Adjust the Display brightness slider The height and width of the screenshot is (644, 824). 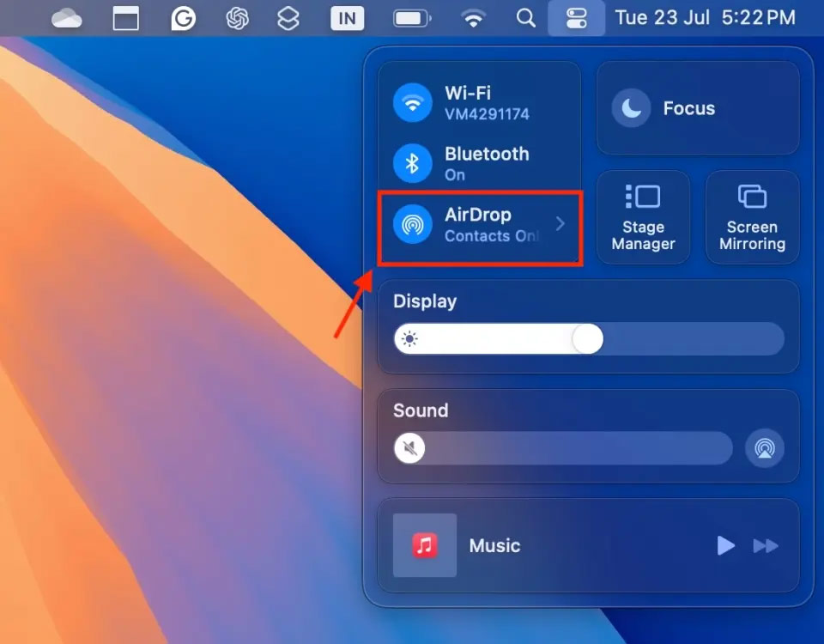(587, 339)
